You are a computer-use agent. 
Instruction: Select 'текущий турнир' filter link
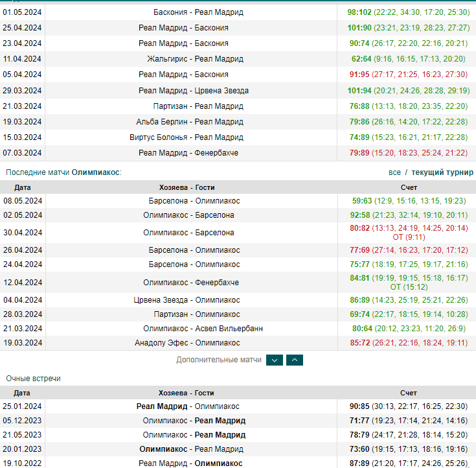[x=442, y=172]
